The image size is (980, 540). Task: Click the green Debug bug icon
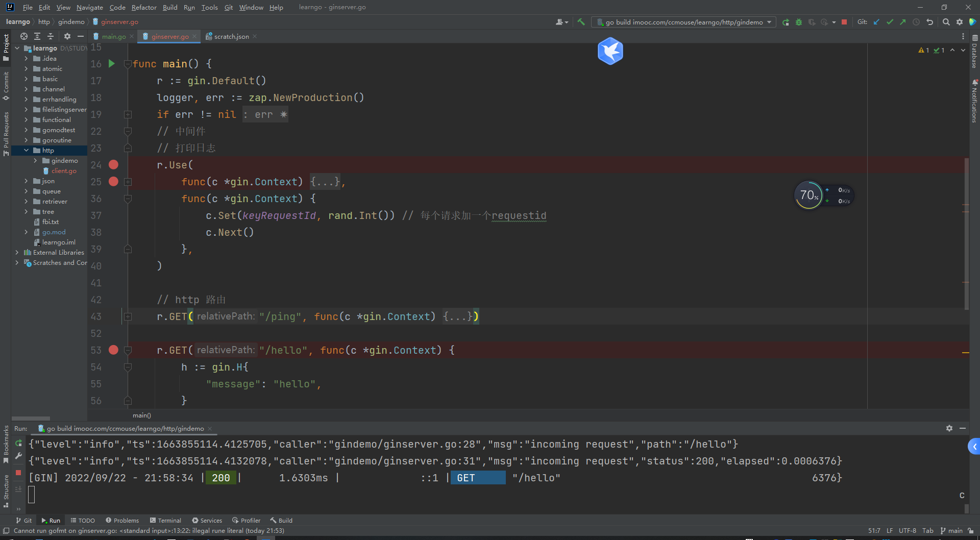(799, 22)
